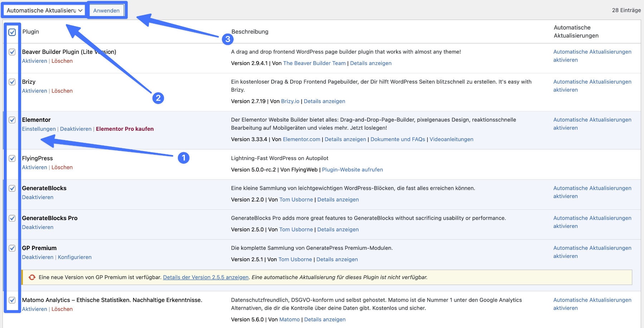Click the Anwenden button

coord(106,10)
